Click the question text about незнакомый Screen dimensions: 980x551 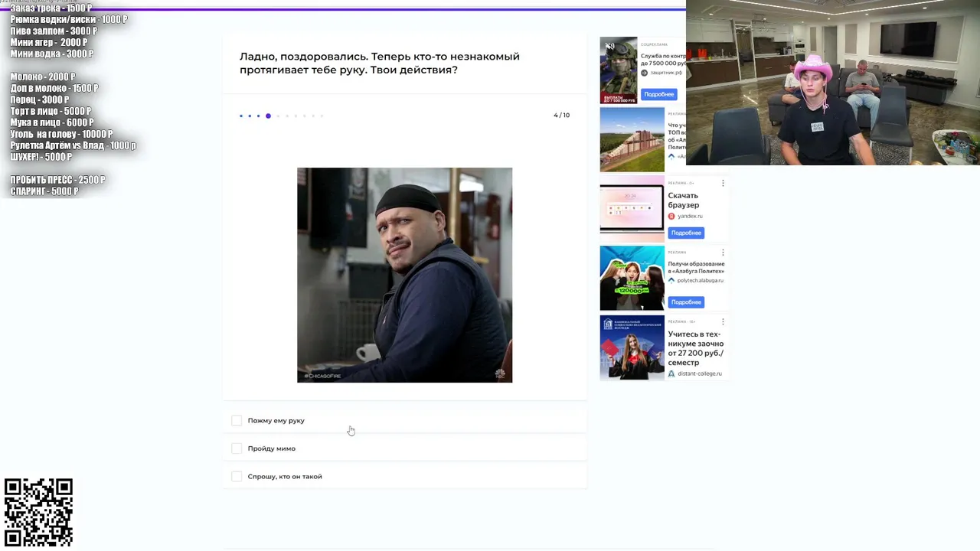380,63
